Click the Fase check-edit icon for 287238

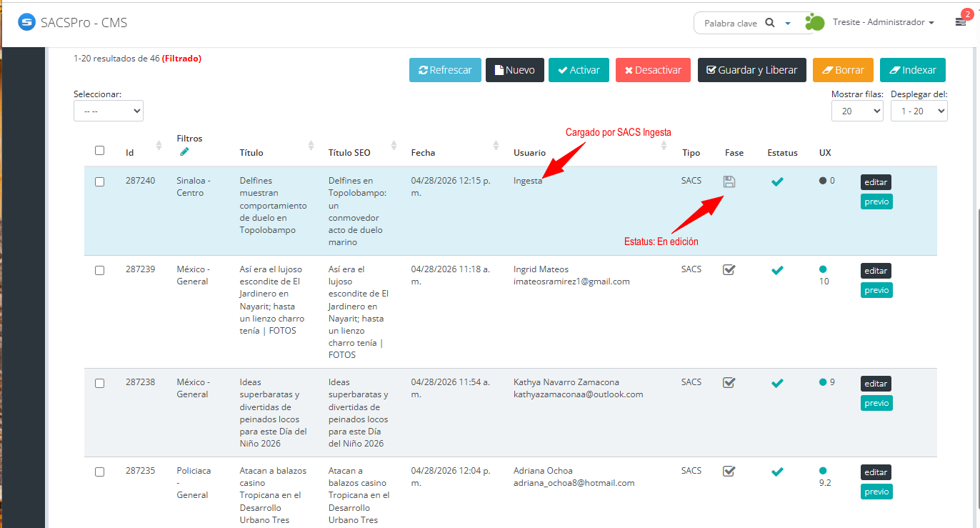coord(729,382)
